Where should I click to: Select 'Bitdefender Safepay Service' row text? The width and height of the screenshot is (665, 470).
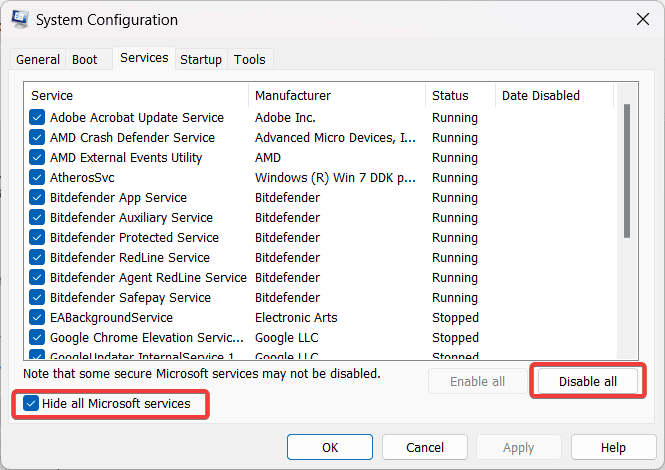click(x=130, y=297)
